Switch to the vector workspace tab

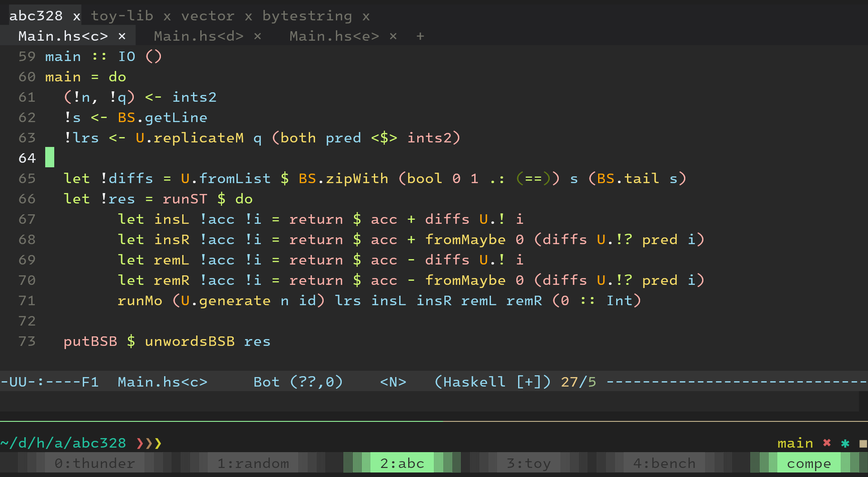click(x=208, y=16)
